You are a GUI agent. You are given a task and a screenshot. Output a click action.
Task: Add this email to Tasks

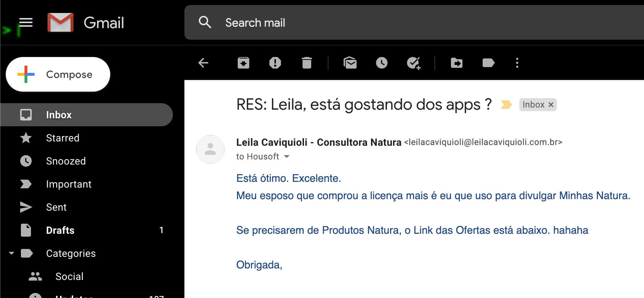pos(413,63)
